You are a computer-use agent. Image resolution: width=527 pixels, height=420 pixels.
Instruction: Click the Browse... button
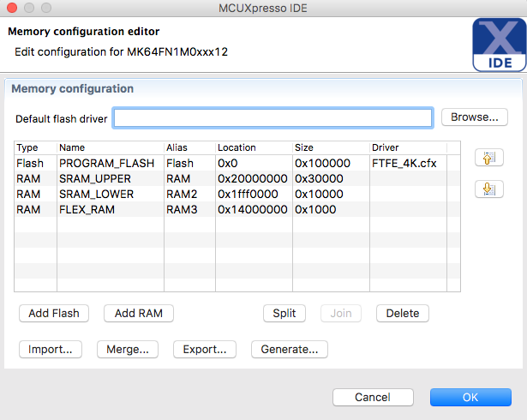(x=475, y=117)
